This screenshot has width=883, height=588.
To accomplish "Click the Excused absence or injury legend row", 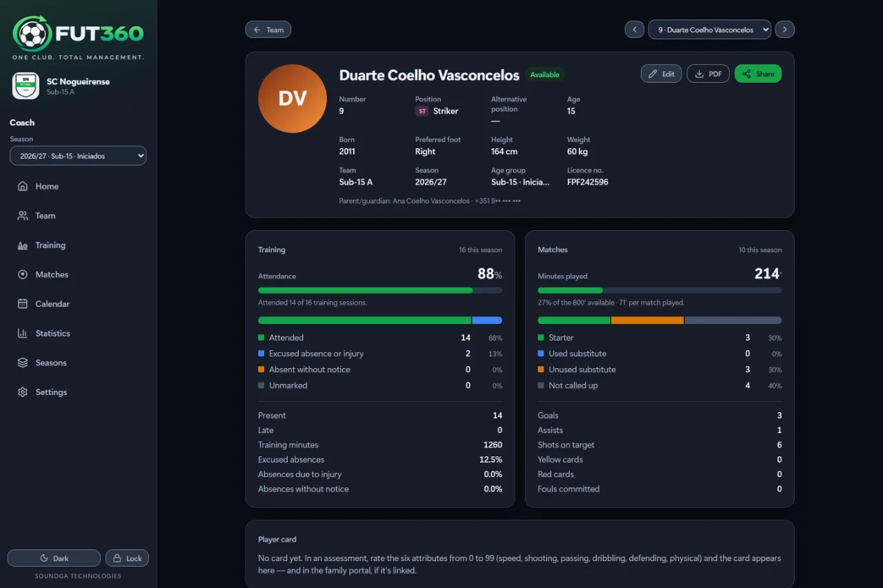I will click(x=380, y=354).
